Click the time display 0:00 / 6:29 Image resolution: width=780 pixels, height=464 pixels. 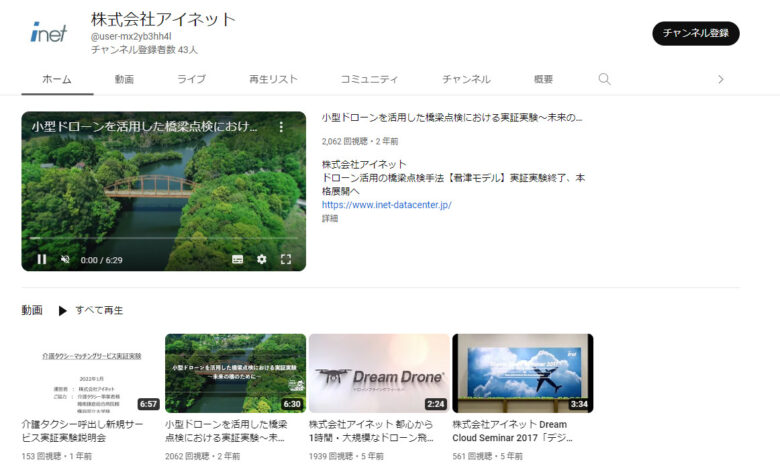tap(101, 260)
